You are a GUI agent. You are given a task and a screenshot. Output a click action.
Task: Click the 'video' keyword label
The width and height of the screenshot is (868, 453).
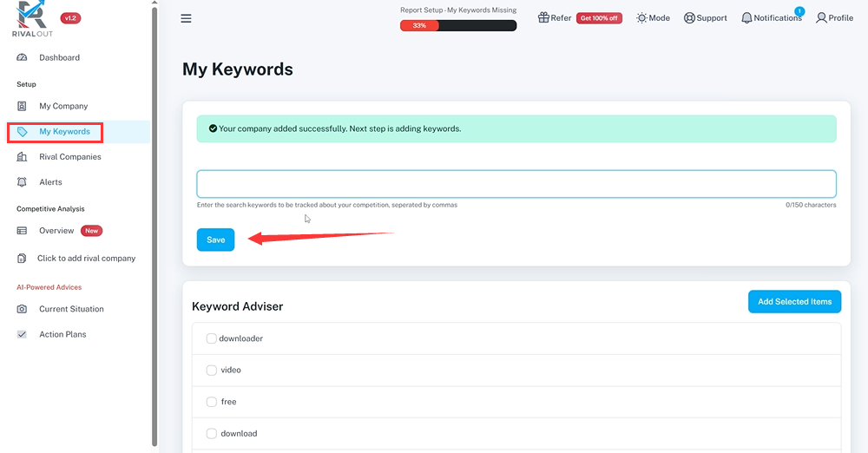[x=231, y=370]
